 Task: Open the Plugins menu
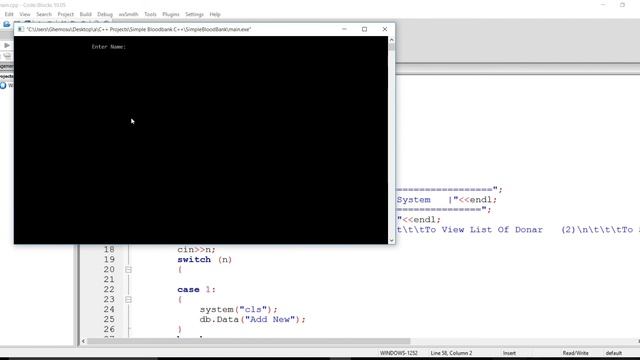[x=171, y=14]
